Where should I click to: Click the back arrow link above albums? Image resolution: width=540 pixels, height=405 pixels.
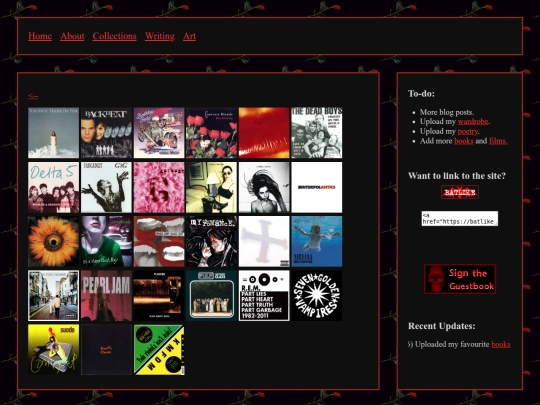click(x=33, y=96)
